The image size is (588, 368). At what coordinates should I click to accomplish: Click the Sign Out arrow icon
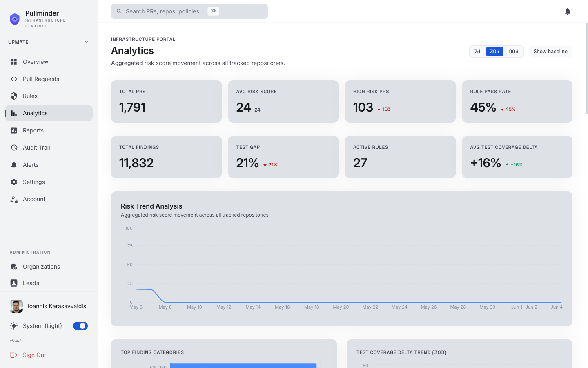coord(14,355)
